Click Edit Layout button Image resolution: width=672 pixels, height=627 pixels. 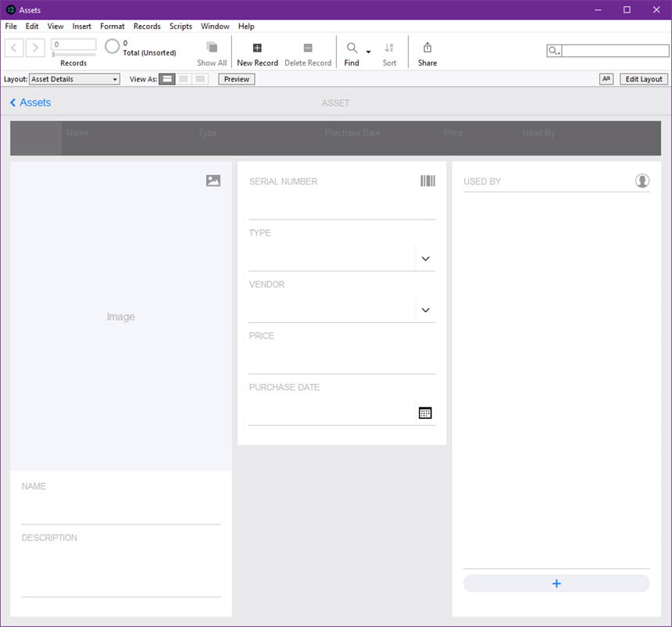tap(644, 79)
